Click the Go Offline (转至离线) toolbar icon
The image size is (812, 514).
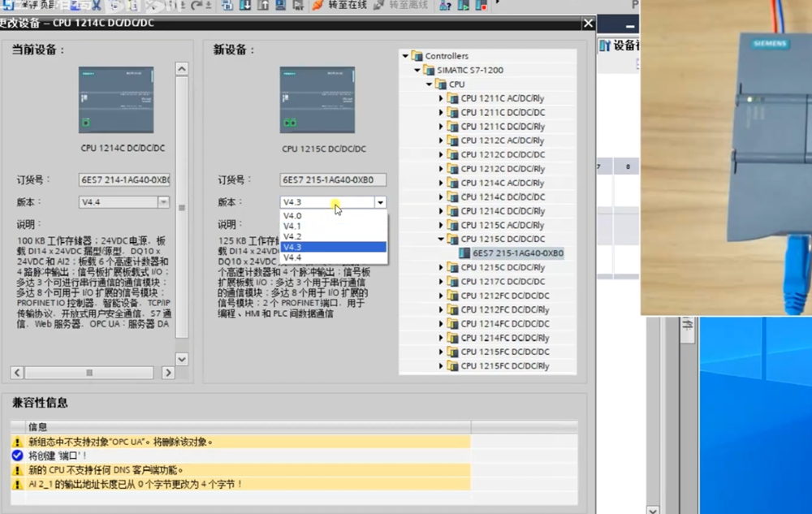pyautogui.click(x=378, y=6)
